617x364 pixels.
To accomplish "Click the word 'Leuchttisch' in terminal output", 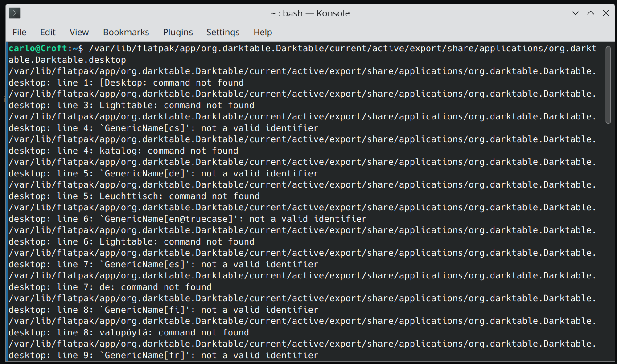I will coord(129,196).
